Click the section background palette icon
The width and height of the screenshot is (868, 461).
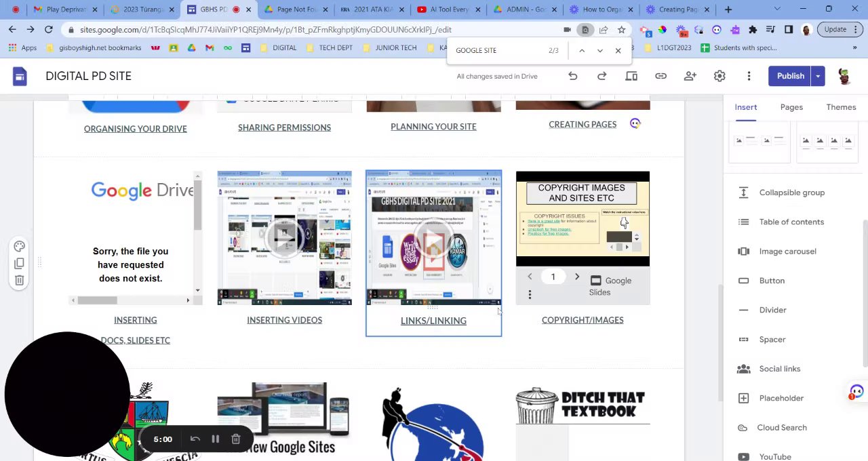19,246
